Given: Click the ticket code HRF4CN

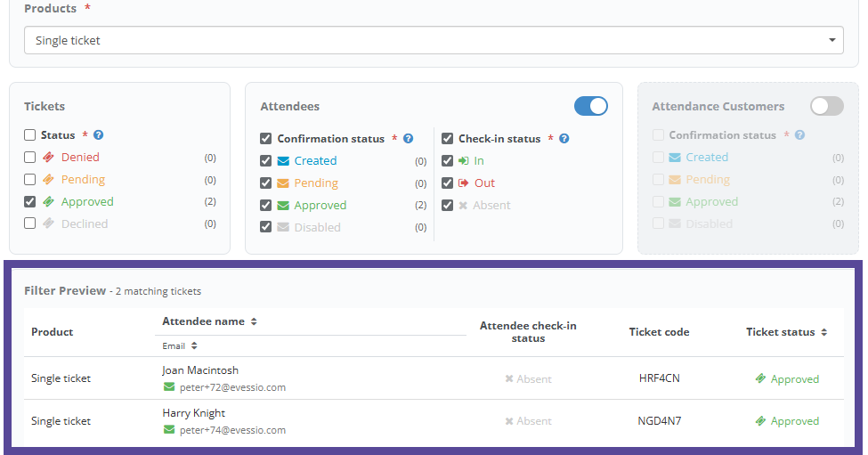Looking at the screenshot, I should tap(660, 378).
